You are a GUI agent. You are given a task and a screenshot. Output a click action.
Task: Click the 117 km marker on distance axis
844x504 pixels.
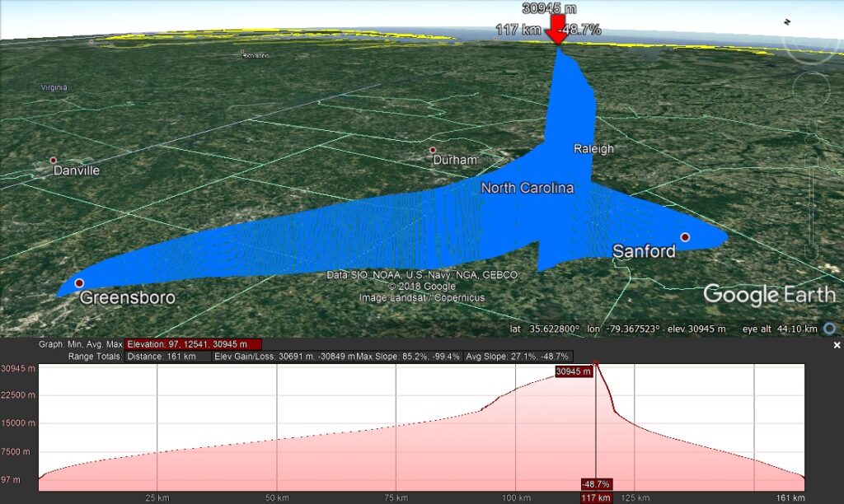coord(595,497)
